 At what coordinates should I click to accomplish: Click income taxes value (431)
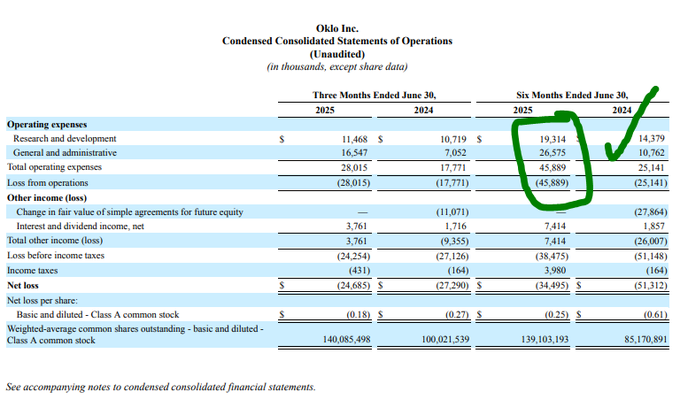[x=360, y=271]
